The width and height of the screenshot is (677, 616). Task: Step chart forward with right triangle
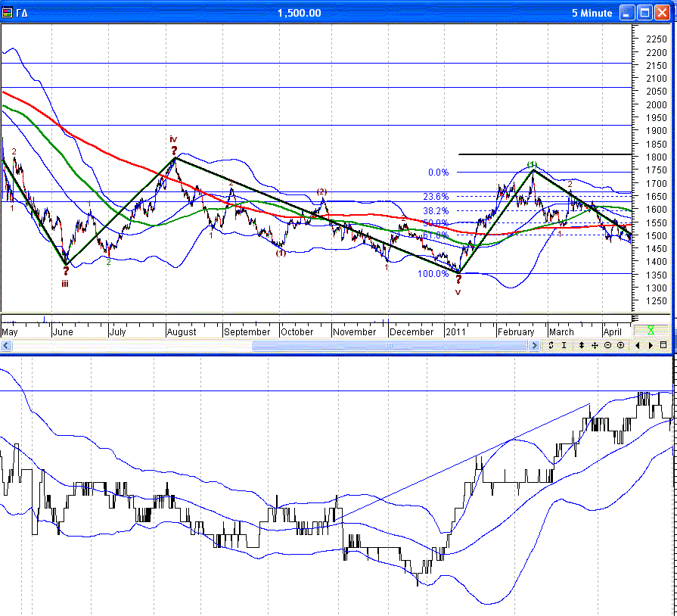(650, 345)
